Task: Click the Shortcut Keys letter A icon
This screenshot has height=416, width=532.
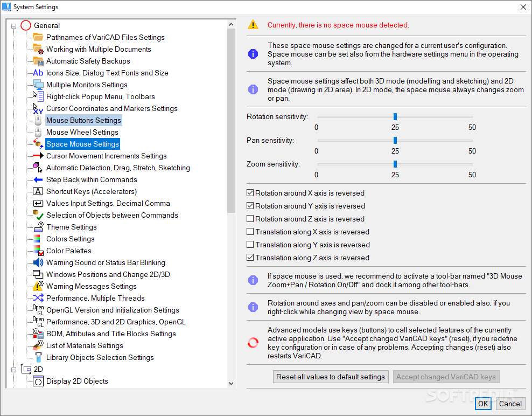Action: 38,191
